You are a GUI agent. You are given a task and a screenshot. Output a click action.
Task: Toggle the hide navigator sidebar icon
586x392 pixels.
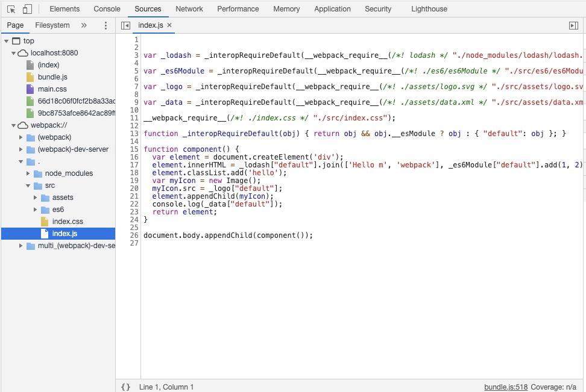(x=125, y=25)
